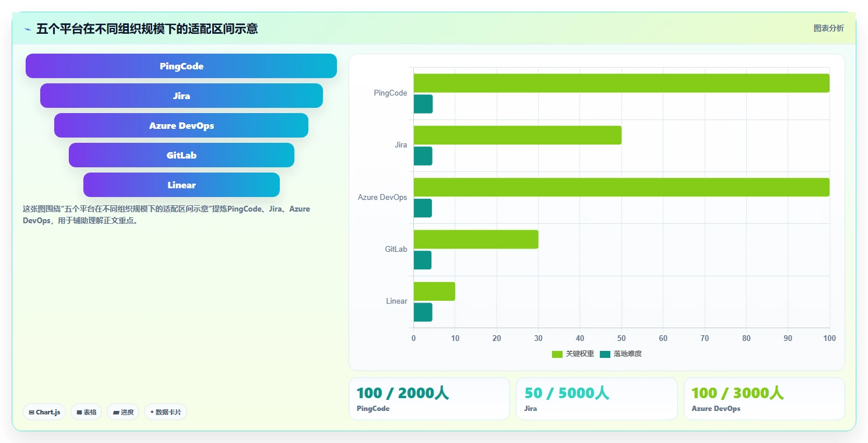Click Azure DevOps' green 关键权重 bar

(621, 187)
